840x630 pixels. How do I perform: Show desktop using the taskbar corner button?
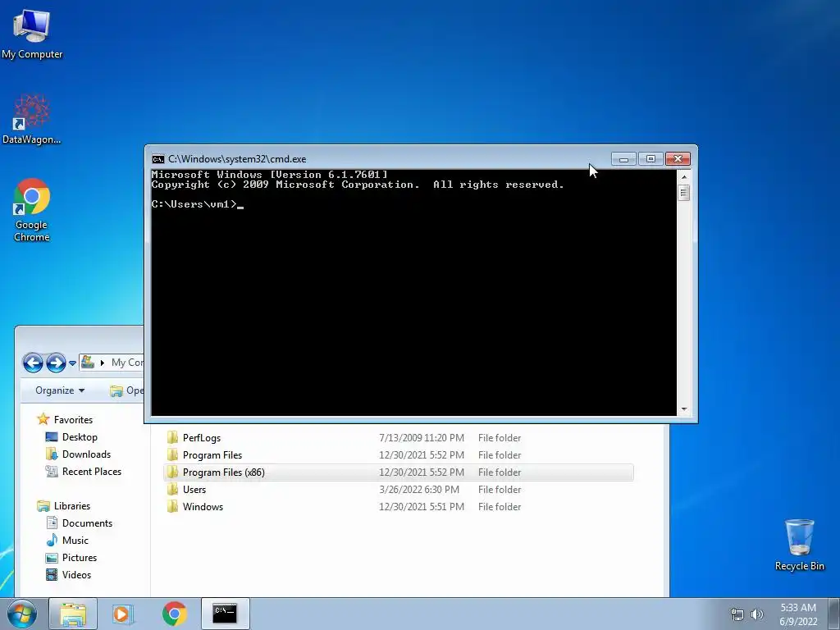[x=836, y=614]
